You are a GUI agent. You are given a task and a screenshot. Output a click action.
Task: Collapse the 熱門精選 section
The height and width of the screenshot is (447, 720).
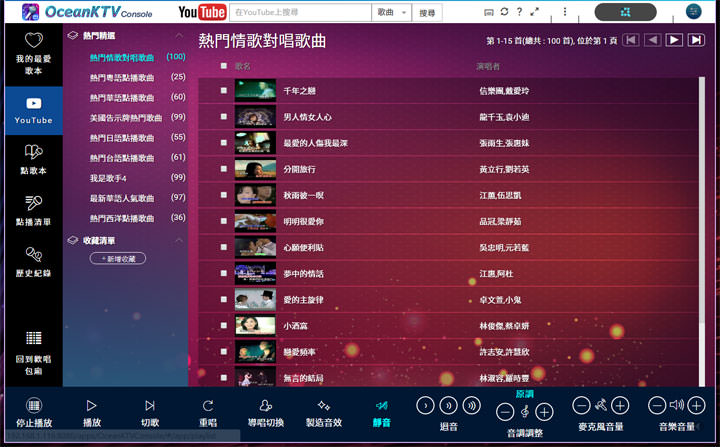point(178,35)
